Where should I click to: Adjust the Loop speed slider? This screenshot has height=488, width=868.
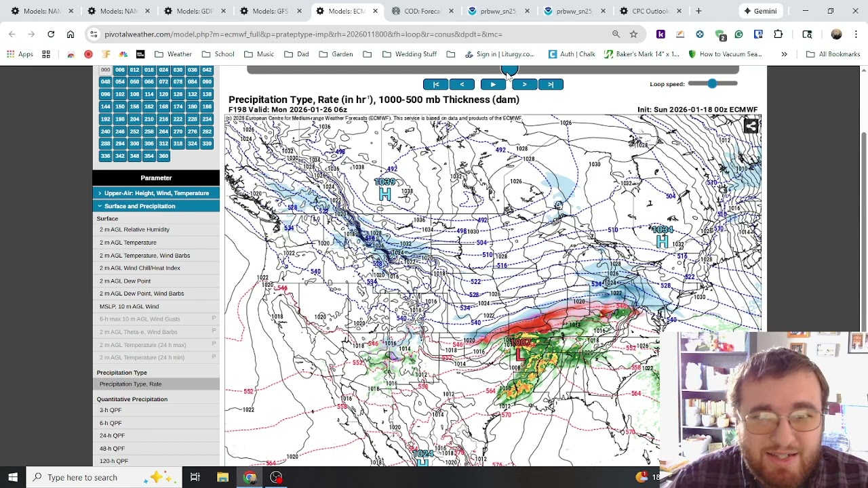(712, 83)
